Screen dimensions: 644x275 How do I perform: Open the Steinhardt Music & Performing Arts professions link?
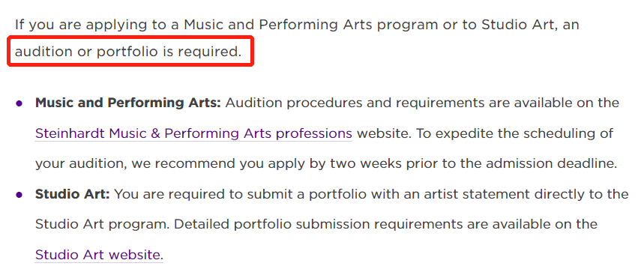tap(193, 133)
